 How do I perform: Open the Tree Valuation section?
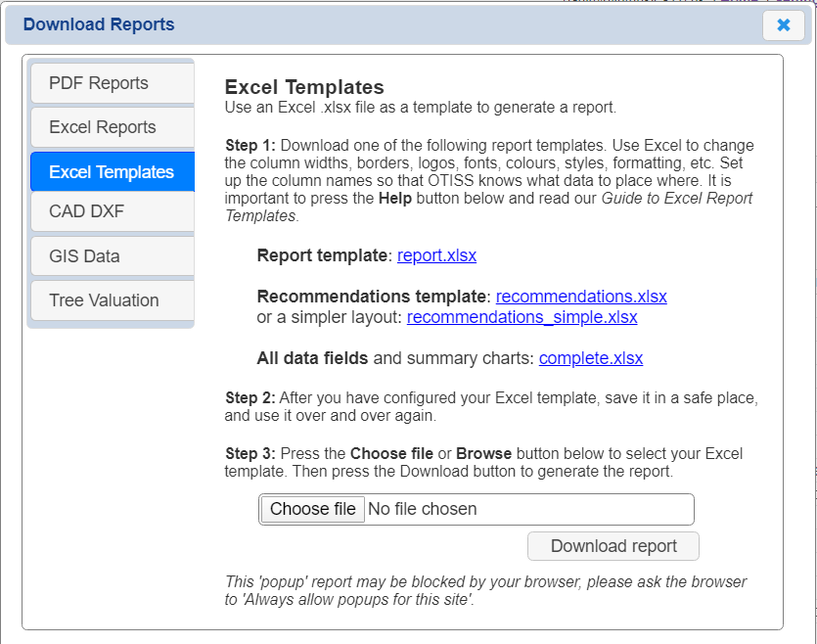[x=111, y=299]
